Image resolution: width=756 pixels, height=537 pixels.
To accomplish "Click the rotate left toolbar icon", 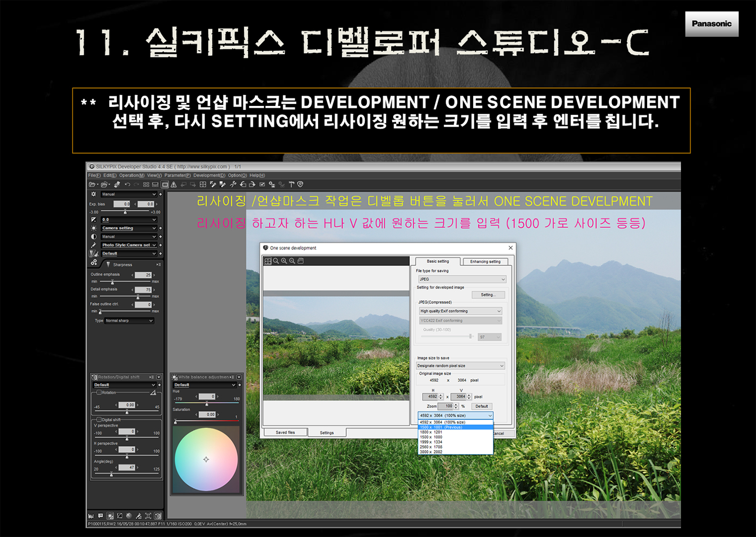I will click(x=243, y=185).
